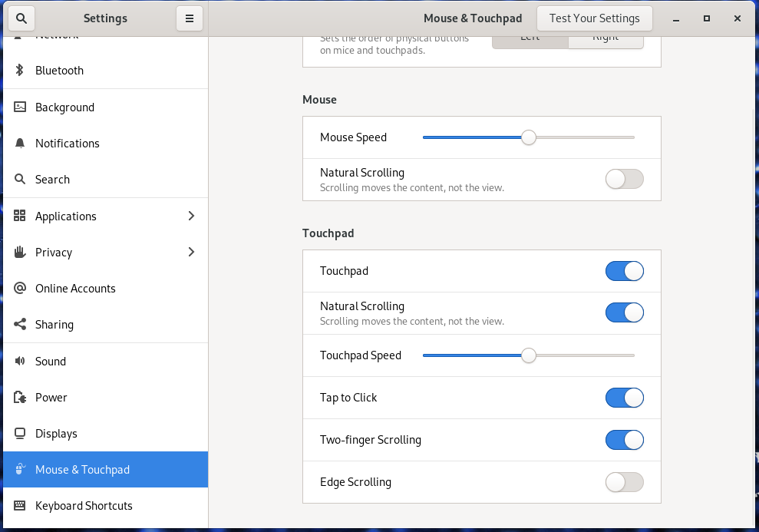Click the Power battery icon

coord(18,397)
